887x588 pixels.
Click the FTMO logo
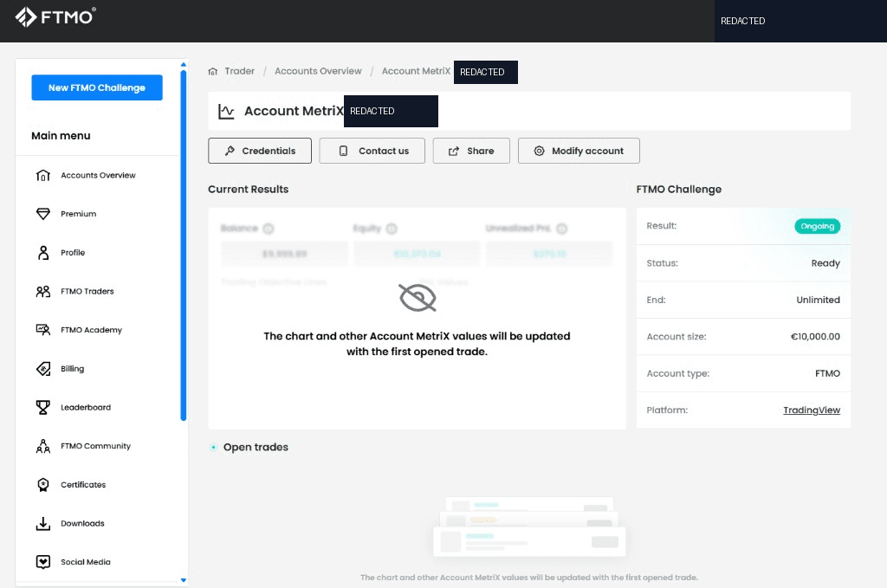(x=55, y=17)
